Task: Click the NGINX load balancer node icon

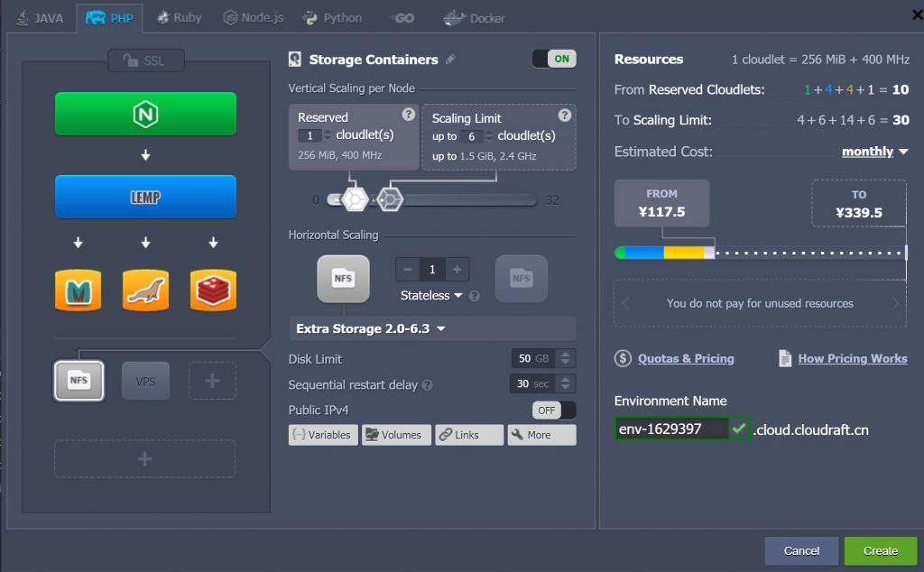Action: pos(145,114)
